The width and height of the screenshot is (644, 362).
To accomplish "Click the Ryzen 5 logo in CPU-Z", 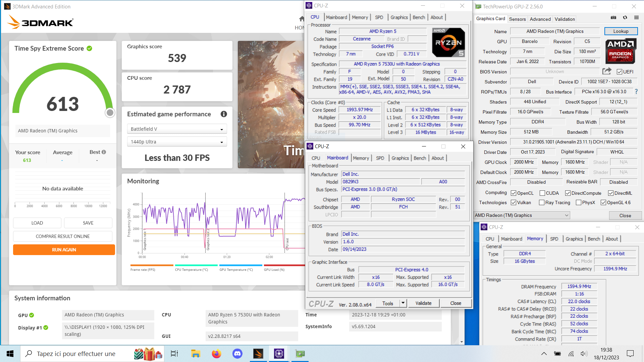I will (x=448, y=43).
